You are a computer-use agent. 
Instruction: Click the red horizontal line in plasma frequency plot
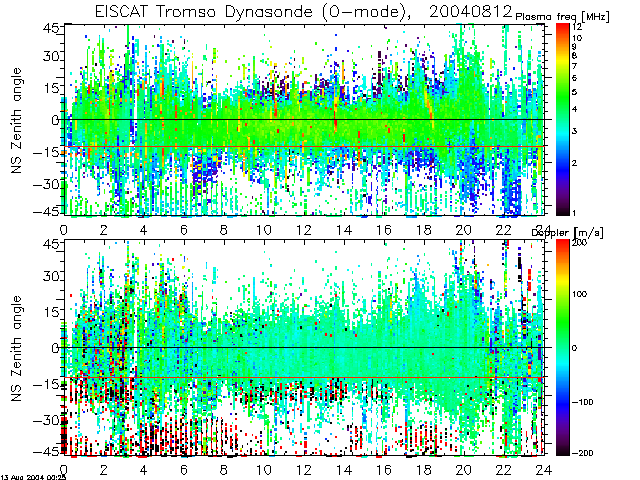(x=304, y=146)
